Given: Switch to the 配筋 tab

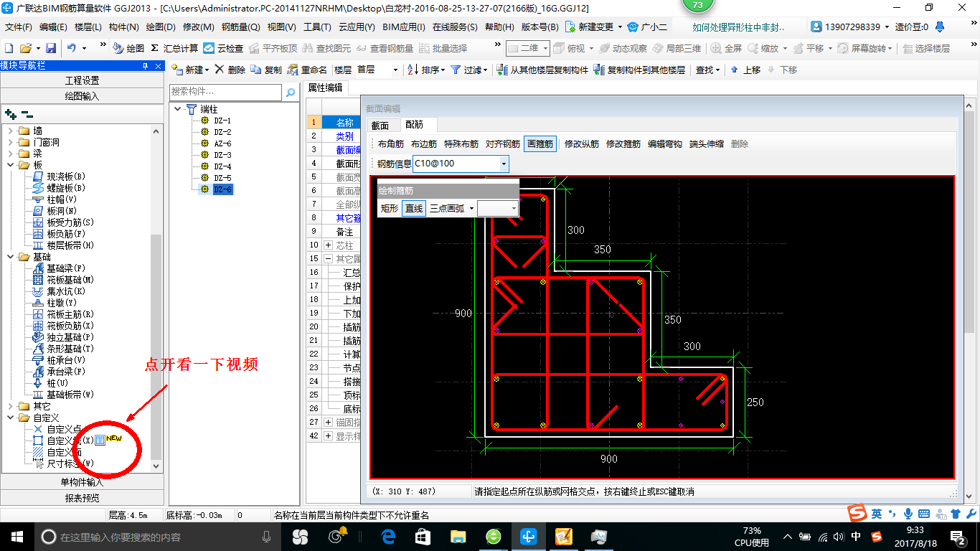Looking at the screenshot, I should coord(415,125).
